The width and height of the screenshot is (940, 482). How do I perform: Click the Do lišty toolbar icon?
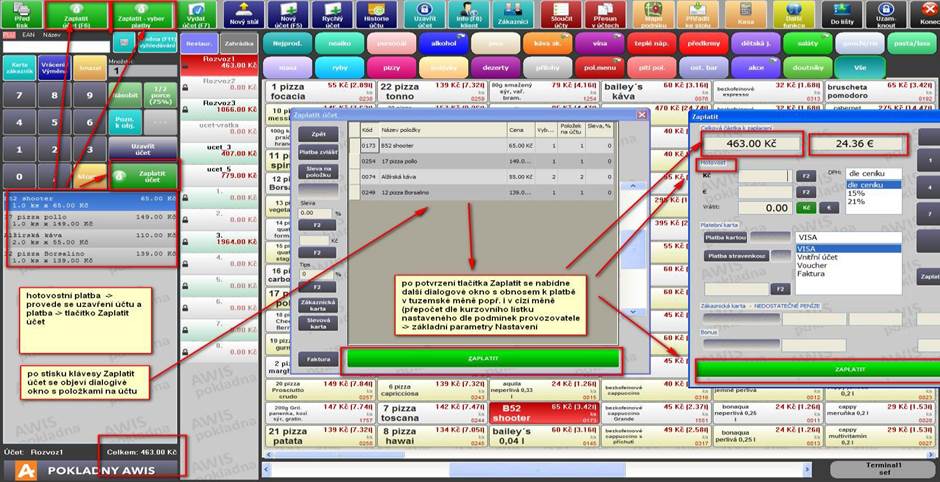(842, 15)
